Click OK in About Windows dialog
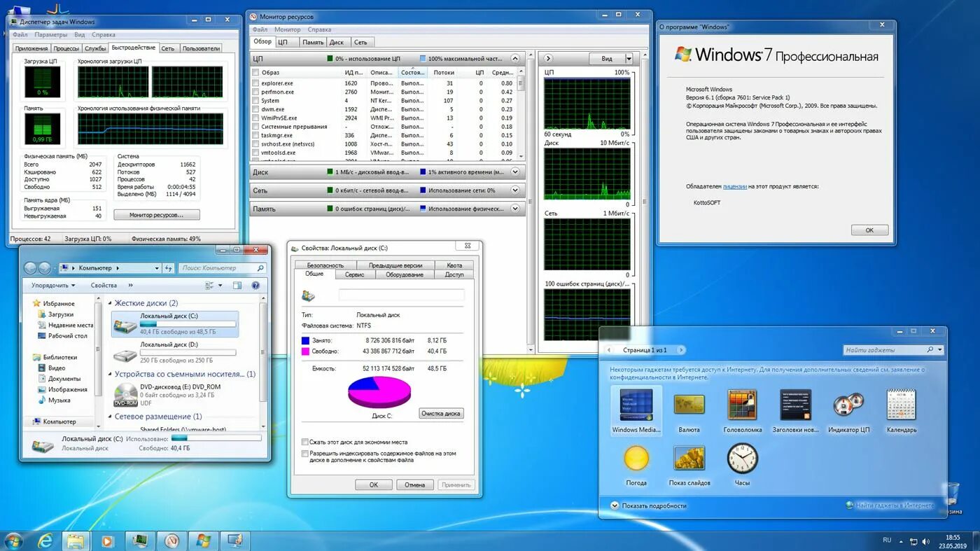Image resolution: width=980 pixels, height=551 pixels. pyautogui.click(x=869, y=230)
